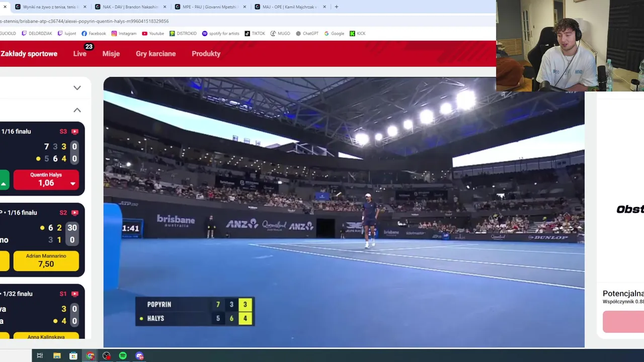644x362 pixels.
Task: Select the Anna Kalinskava odds button
Action: (46, 336)
